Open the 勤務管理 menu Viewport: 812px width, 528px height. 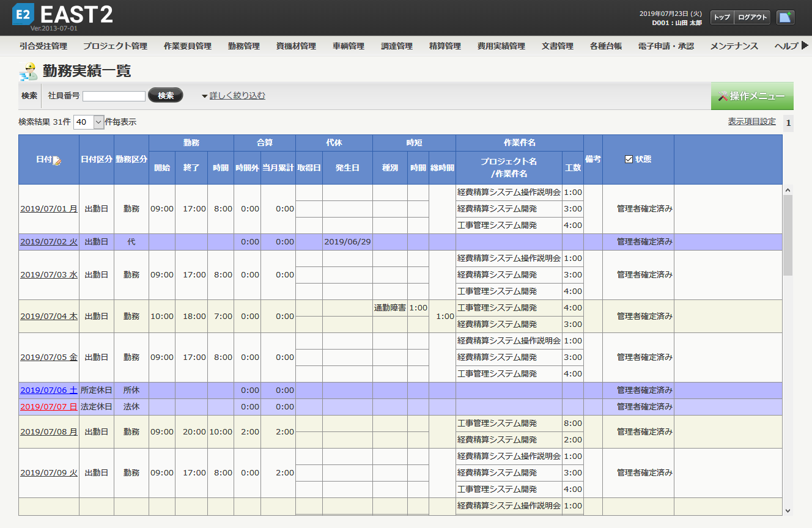[243, 46]
